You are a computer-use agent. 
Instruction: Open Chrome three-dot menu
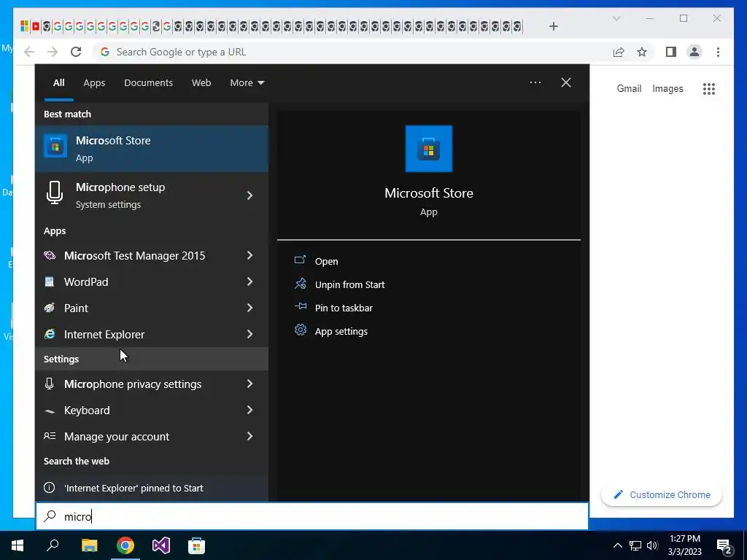718,52
